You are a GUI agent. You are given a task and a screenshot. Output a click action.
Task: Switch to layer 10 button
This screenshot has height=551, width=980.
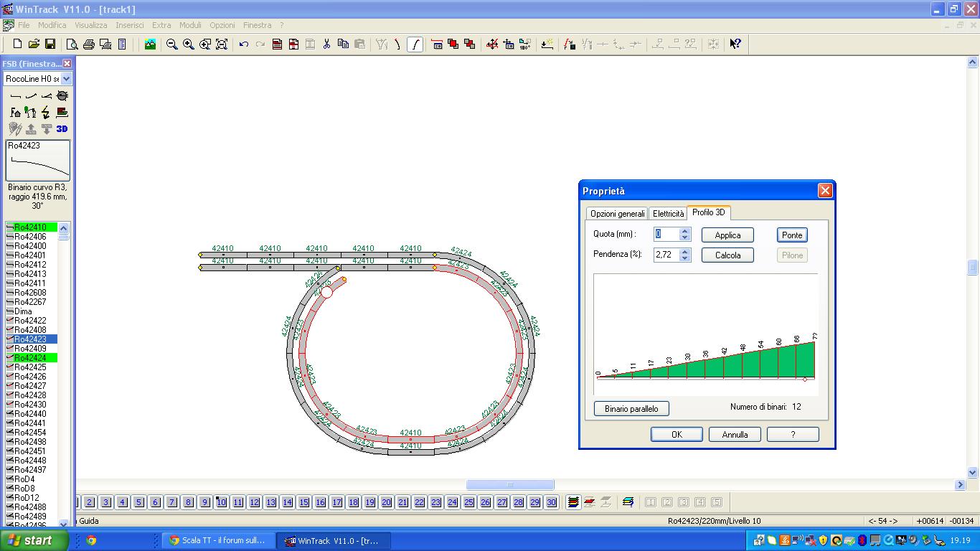coord(222,502)
